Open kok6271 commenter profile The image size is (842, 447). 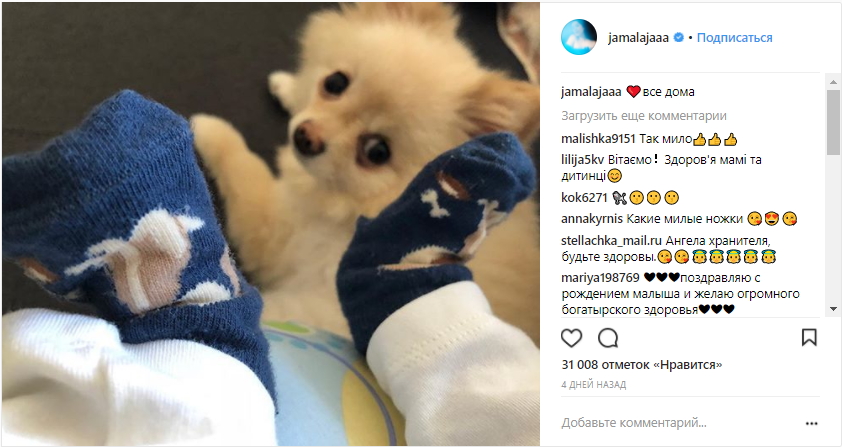584,198
